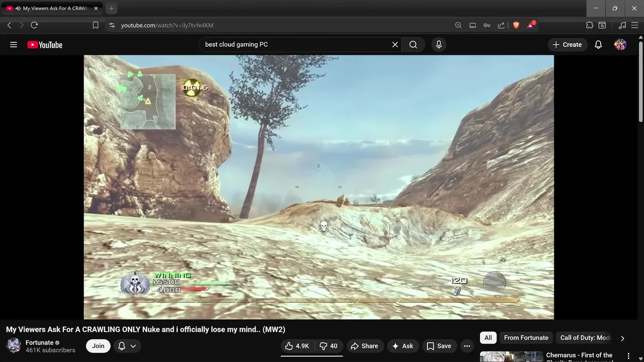644x362 pixels.
Task: Join the Fortunate channel membership
Action: coord(98,346)
